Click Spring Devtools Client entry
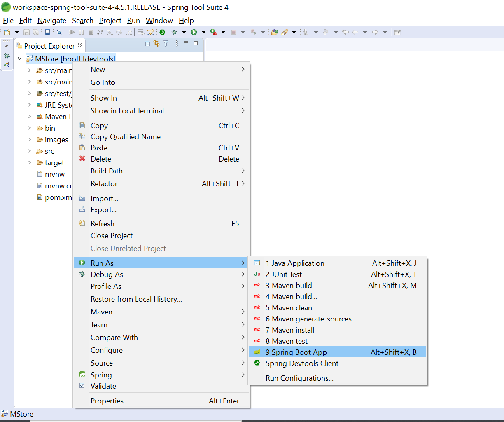504x422 pixels. pyautogui.click(x=338, y=363)
